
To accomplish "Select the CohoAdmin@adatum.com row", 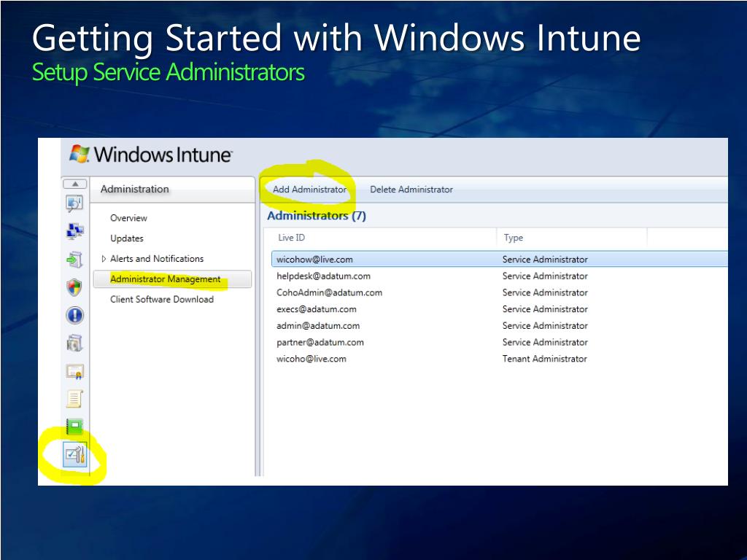I will click(x=499, y=293).
